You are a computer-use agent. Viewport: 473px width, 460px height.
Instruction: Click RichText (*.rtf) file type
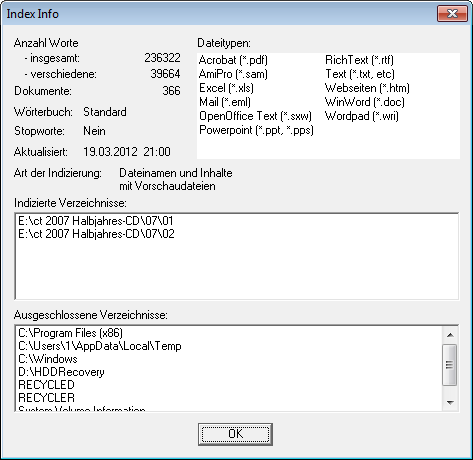359,60
